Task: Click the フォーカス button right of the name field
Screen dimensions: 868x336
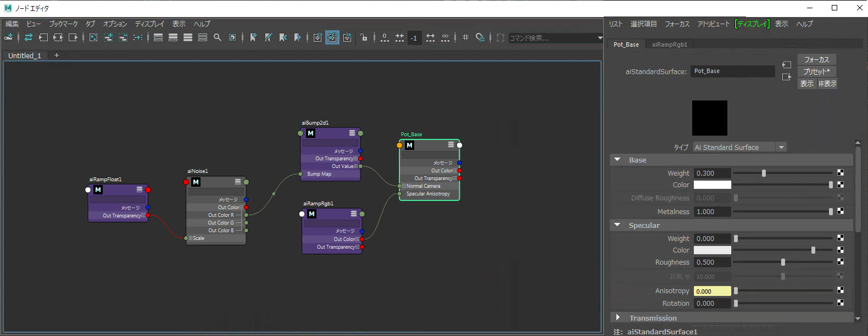Action: [x=816, y=59]
